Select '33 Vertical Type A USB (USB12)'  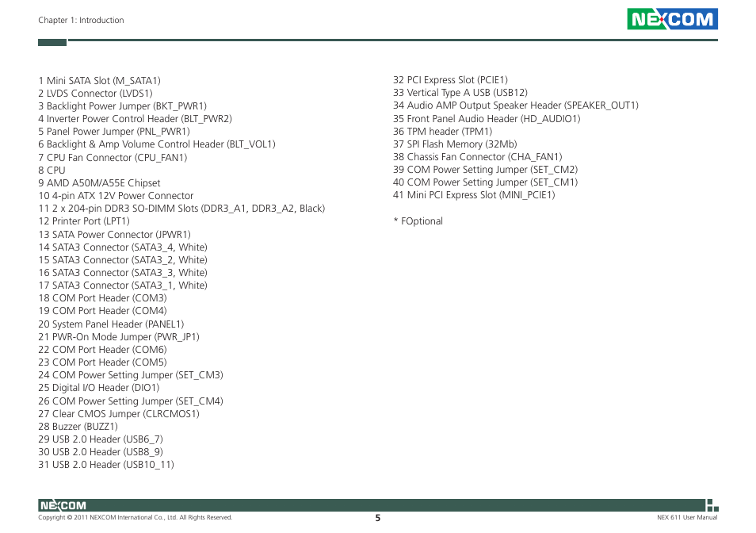[x=460, y=93]
